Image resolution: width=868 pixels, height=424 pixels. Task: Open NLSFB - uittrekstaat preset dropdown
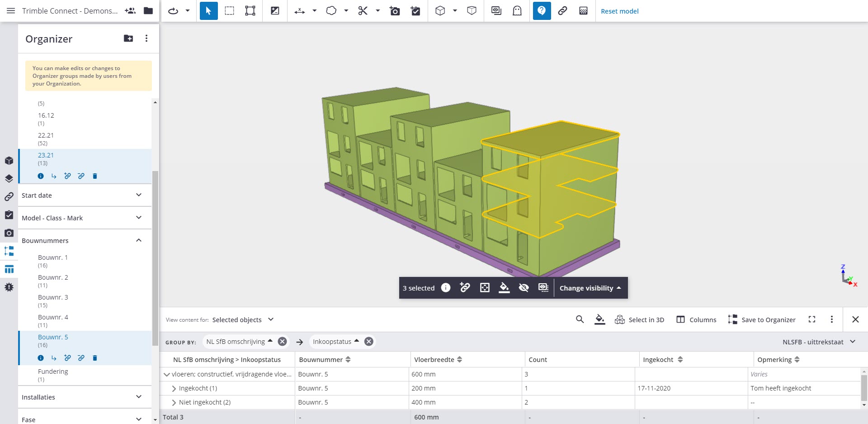click(x=819, y=342)
